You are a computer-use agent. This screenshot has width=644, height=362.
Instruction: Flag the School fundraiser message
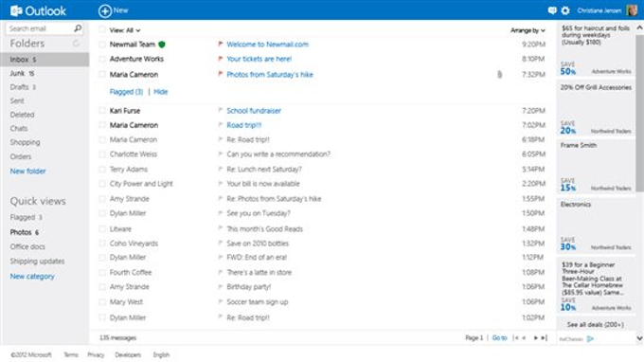(220, 110)
